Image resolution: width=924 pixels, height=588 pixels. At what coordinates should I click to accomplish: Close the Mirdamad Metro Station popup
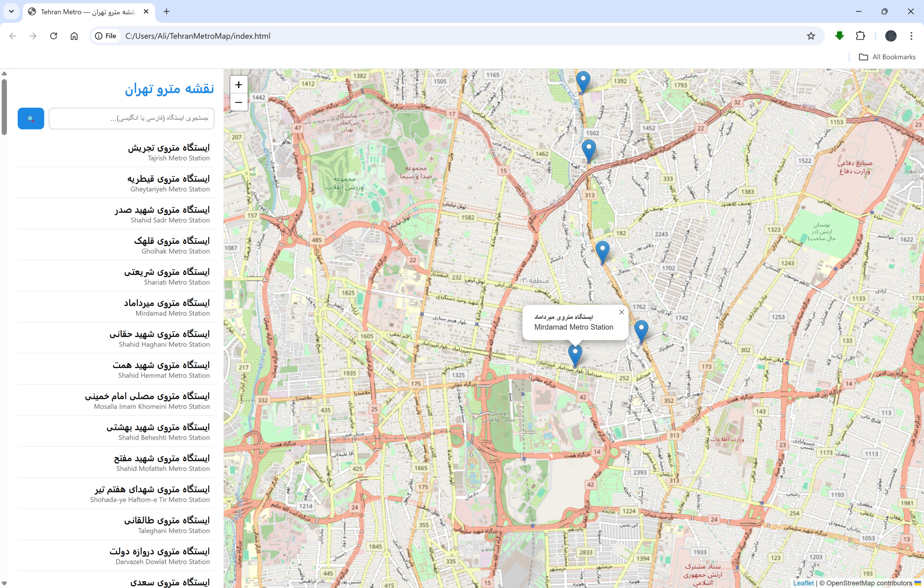click(621, 312)
